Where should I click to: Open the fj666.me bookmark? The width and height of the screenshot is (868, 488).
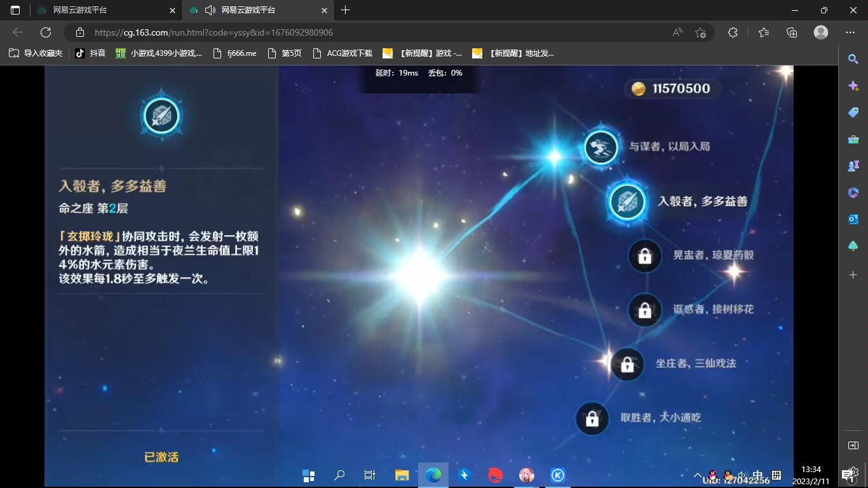click(x=234, y=53)
